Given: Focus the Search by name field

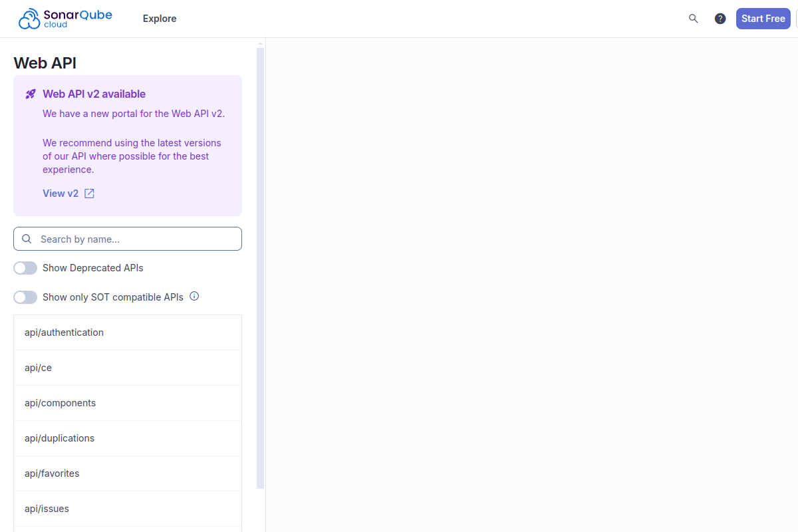Looking at the screenshot, I should [128, 239].
